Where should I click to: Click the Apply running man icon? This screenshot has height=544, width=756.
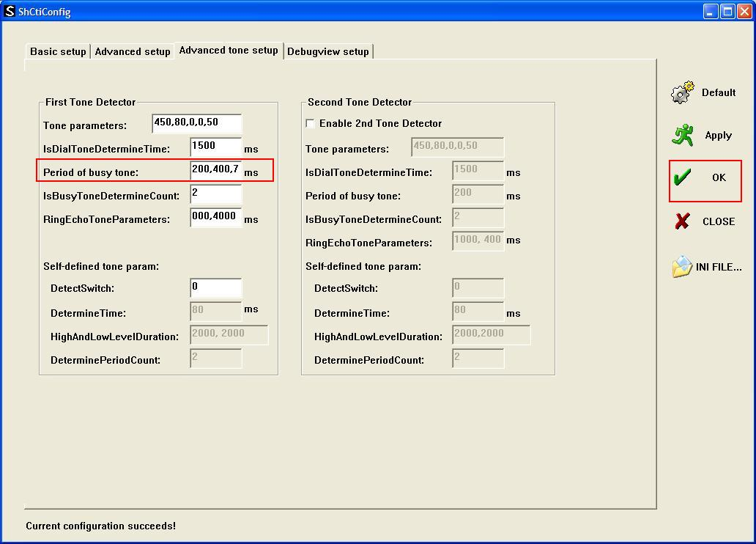tap(683, 135)
